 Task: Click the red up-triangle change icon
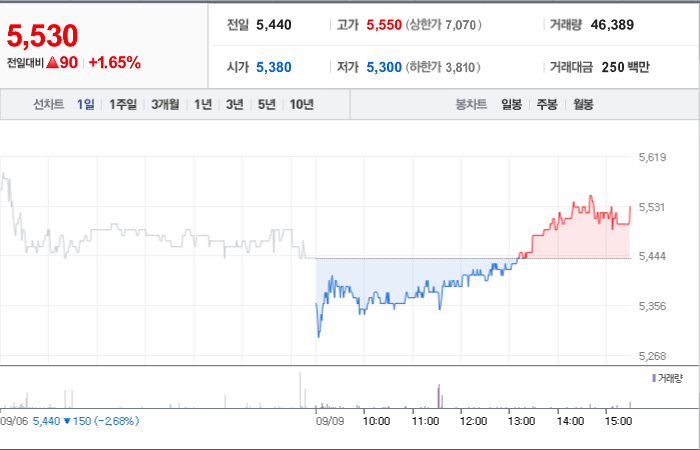coord(52,63)
